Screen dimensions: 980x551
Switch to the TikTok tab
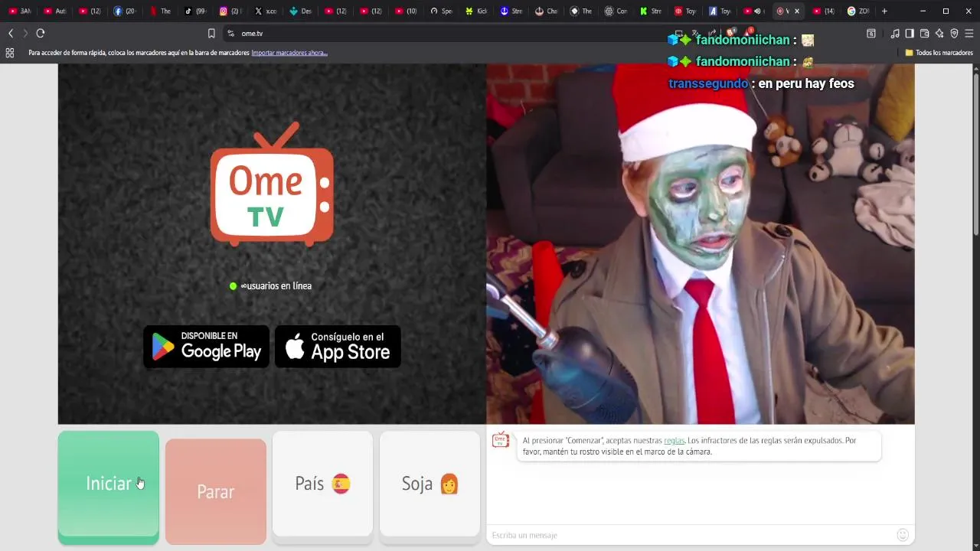195,11
